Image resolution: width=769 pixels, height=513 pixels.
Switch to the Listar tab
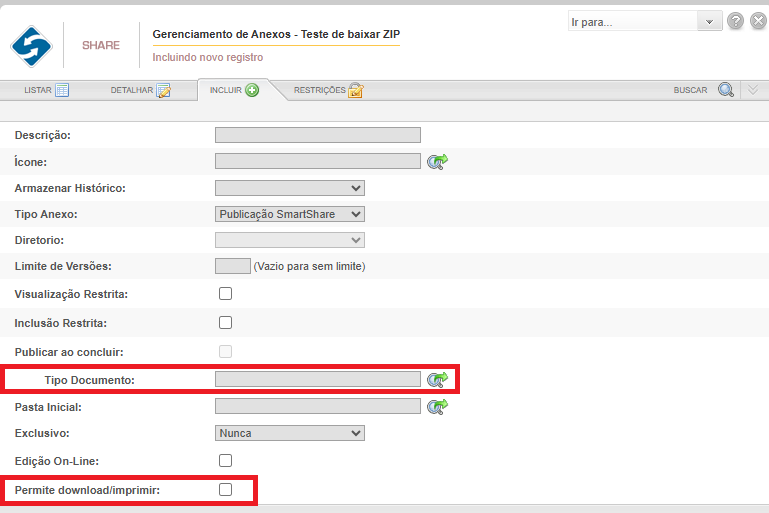point(46,90)
